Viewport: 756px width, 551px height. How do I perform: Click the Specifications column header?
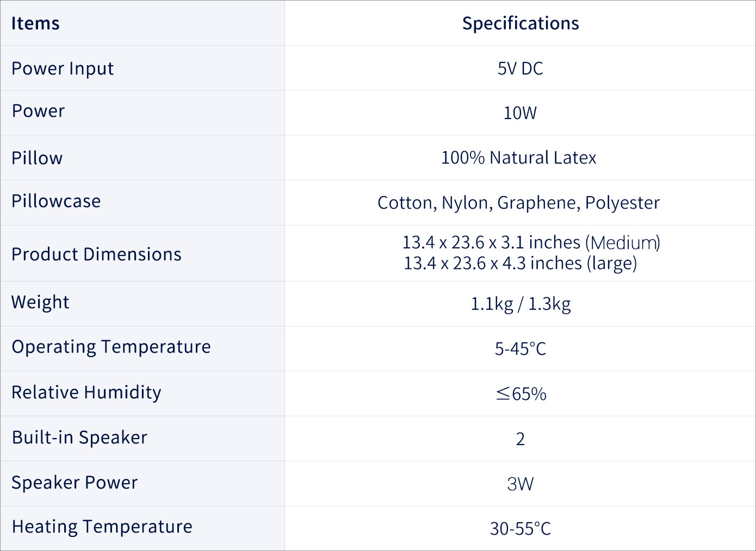click(520, 23)
